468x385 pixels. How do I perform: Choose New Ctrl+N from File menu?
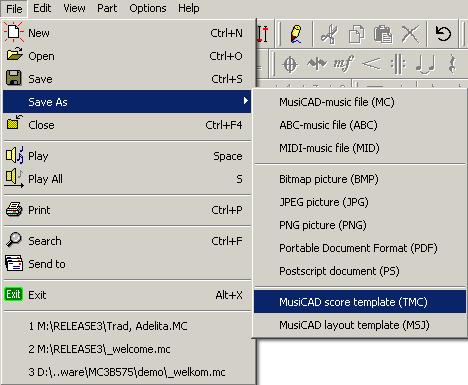coord(127,33)
